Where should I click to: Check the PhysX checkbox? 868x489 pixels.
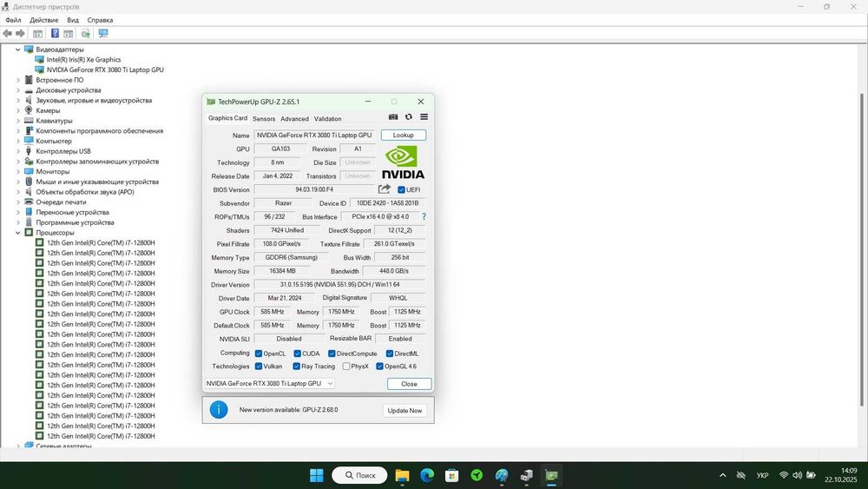coord(346,366)
